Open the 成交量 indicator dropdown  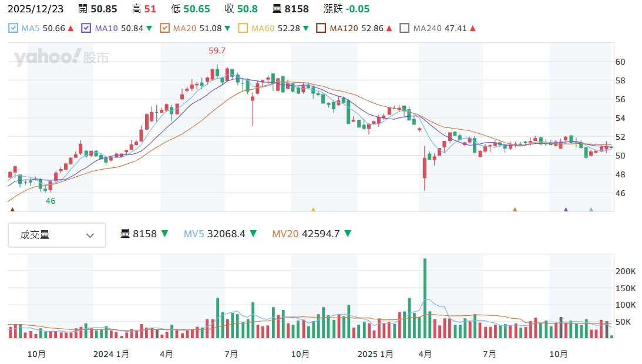point(57,235)
